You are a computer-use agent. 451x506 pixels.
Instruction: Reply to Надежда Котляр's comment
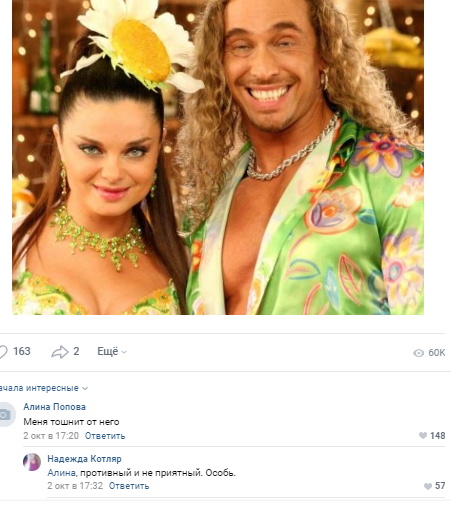129,486
